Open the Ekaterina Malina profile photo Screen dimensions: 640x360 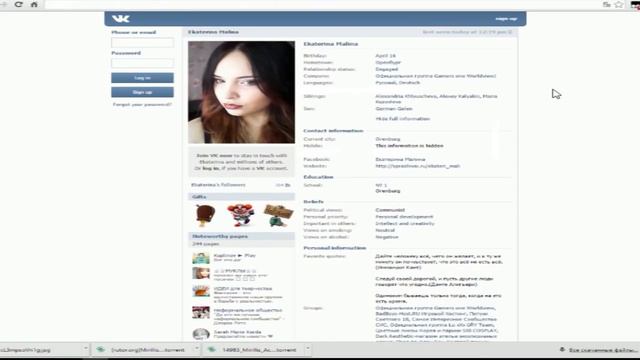241,92
